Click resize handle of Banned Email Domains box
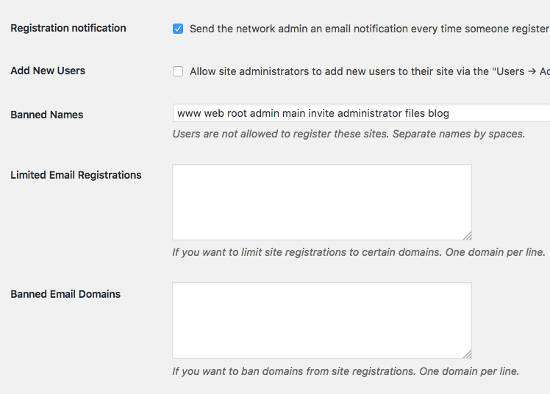550x394 pixels. point(467,355)
